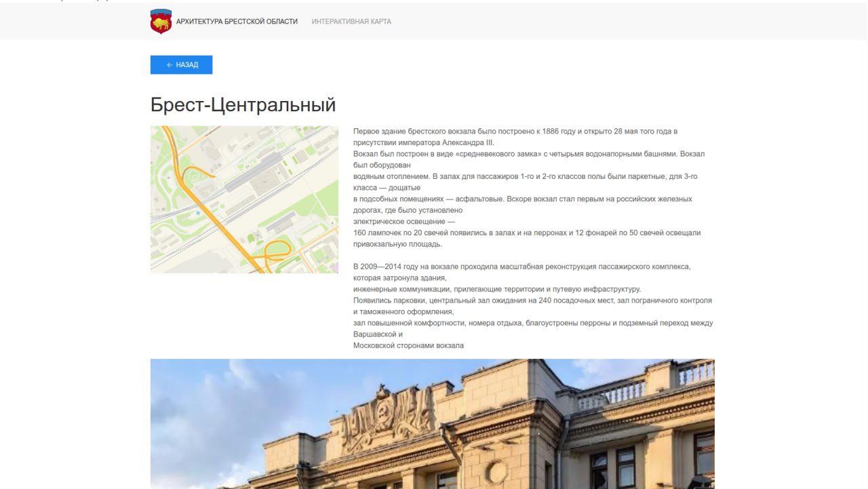The image size is (868, 489).
Task: Click the left arrow inside the Назад button
Action: pyautogui.click(x=170, y=65)
